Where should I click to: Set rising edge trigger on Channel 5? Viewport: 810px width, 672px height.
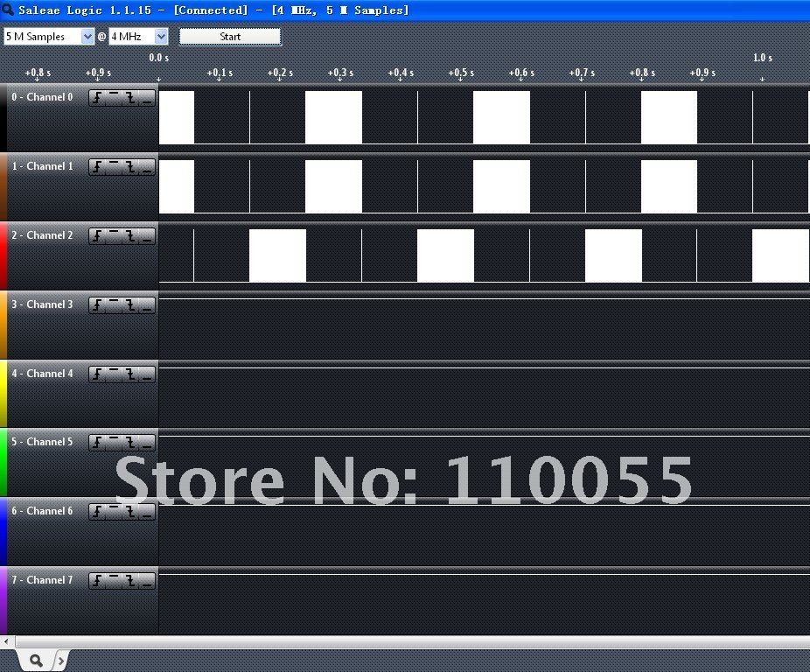pyautogui.click(x=97, y=443)
